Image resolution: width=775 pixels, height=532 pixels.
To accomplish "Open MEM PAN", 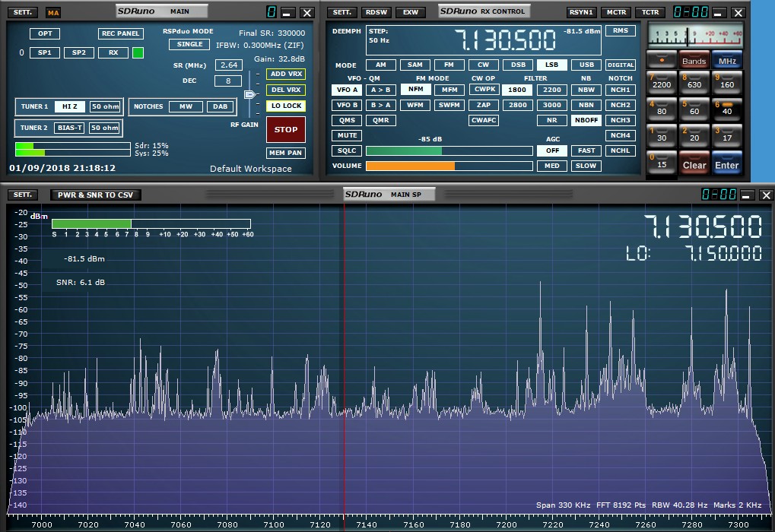I will (286, 153).
